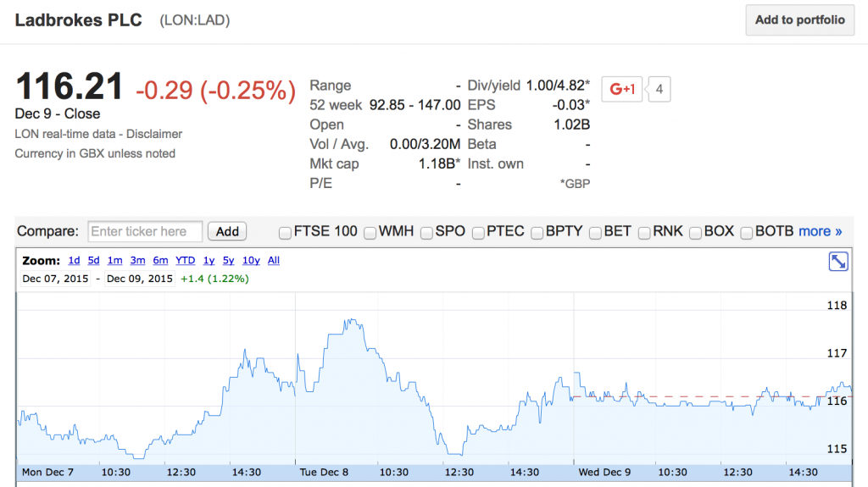Set chart zoom to 1d
This screenshot has width=868, height=487.
(74, 261)
